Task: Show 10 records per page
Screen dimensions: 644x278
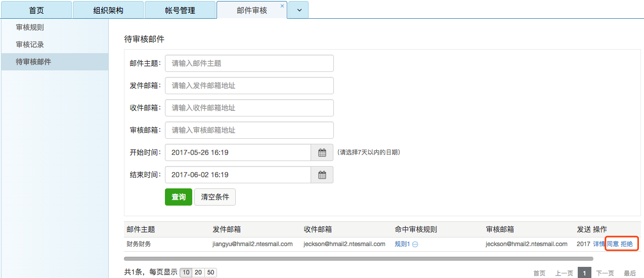Action: pos(186,272)
